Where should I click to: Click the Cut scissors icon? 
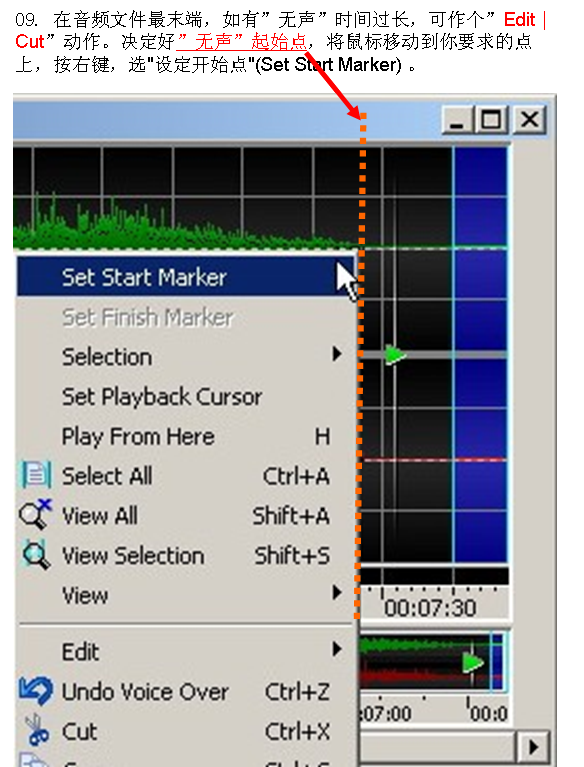point(38,730)
